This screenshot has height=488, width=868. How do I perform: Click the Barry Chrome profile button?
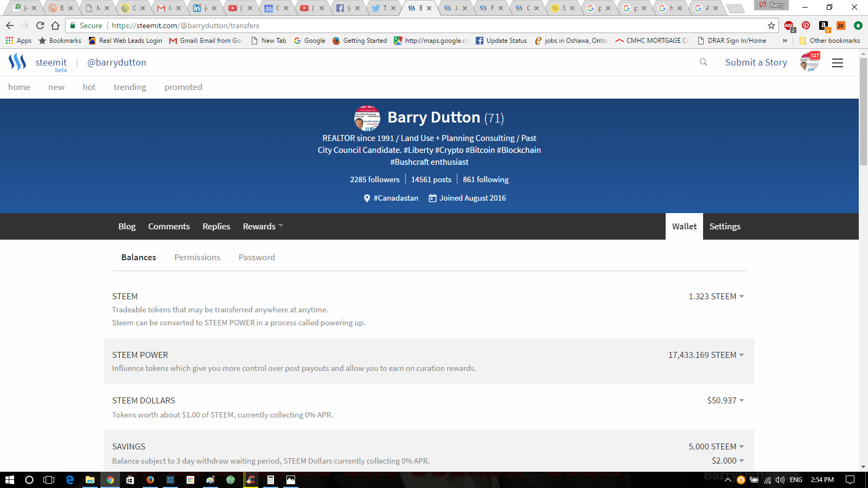coord(772,5)
